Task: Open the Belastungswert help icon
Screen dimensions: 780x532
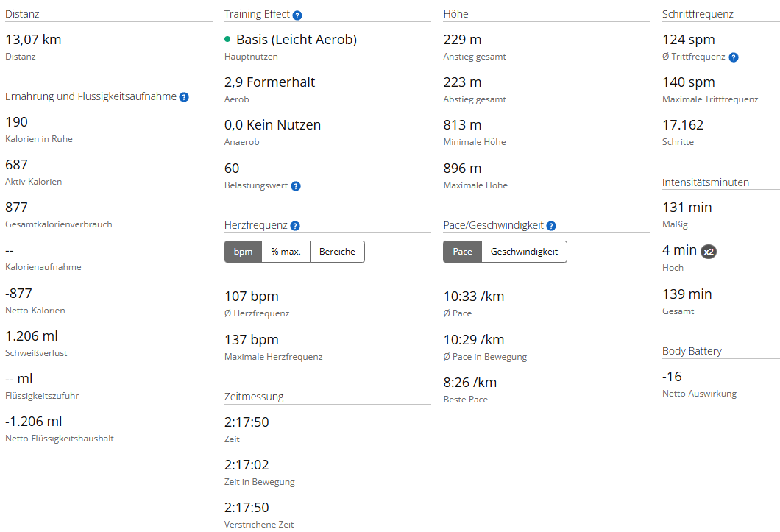Action: tap(296, 186)
